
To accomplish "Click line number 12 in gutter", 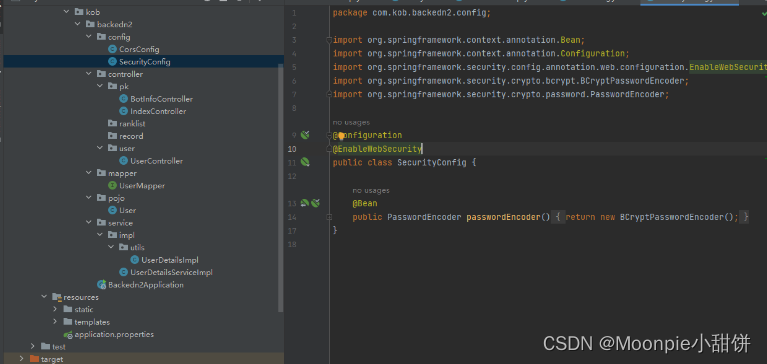I will click(292, 176).
